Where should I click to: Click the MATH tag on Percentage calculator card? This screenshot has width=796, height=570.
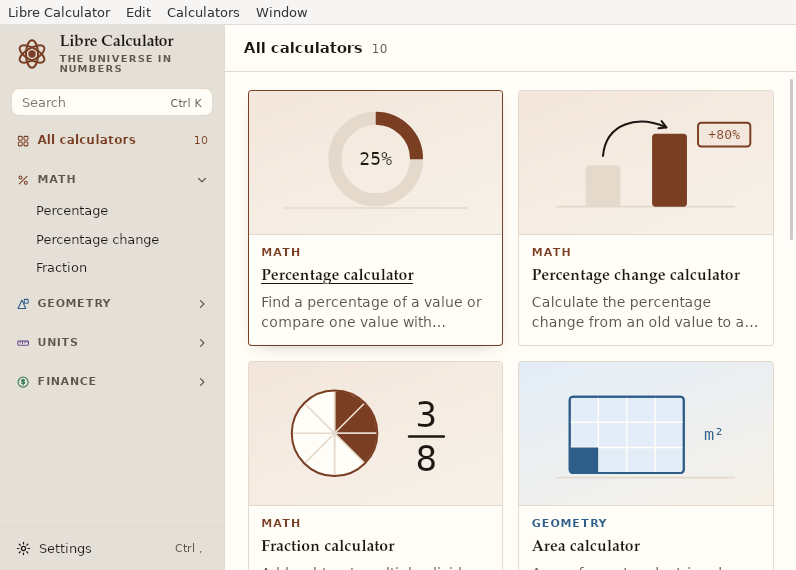[281, 252]
